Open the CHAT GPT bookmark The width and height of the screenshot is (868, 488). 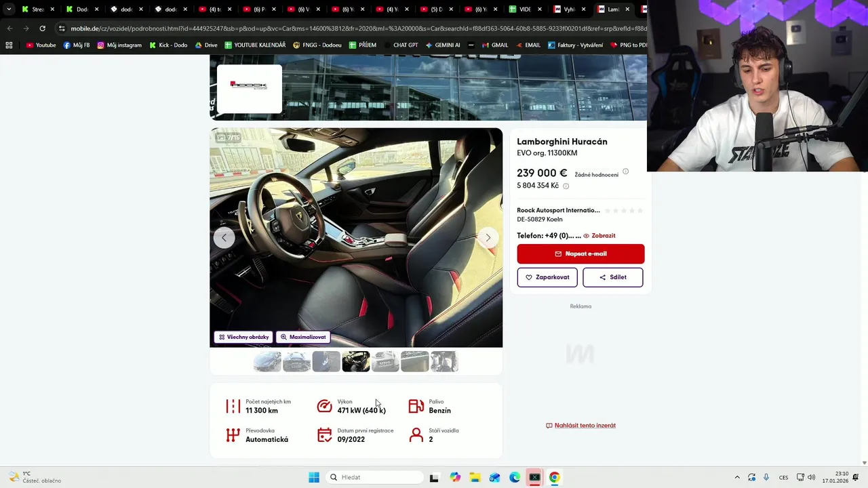(400, 45)
